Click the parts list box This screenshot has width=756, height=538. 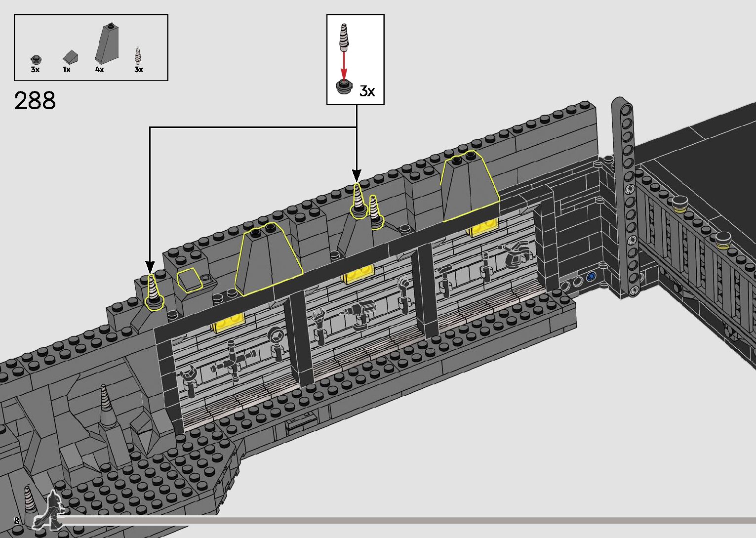[x=91, y=47]
